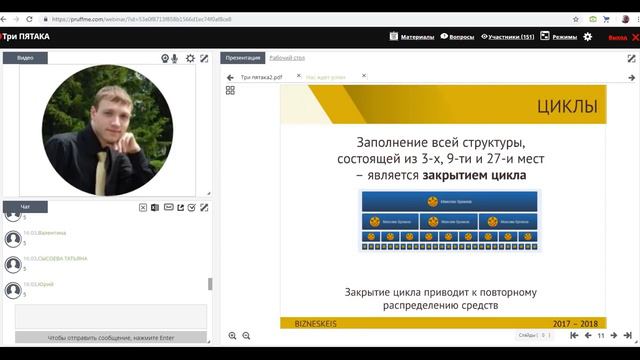Zoom in on the presentation slide
Screen dimensions: 640x360
232,336
